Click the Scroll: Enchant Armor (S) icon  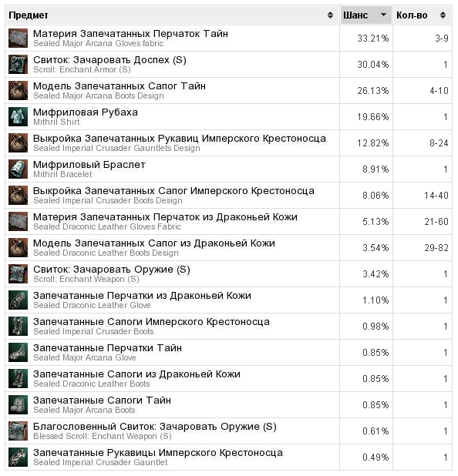tap(18, 65)
